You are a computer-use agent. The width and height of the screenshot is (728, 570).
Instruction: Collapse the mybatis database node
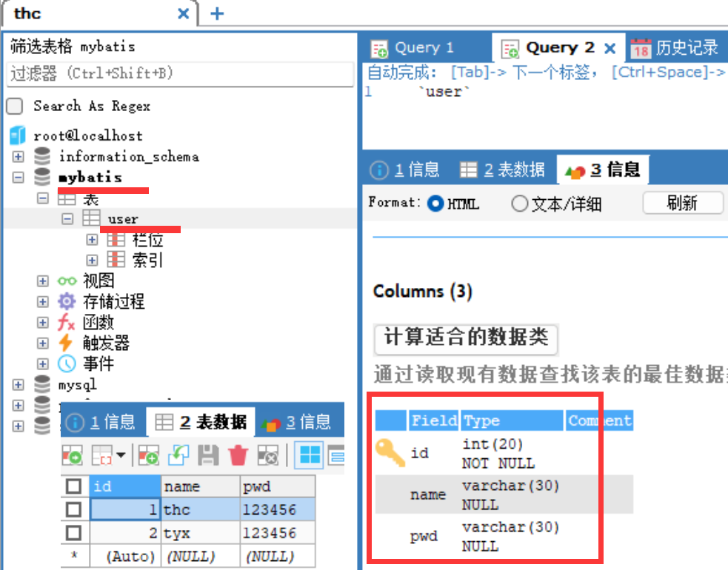click(18, 177)
